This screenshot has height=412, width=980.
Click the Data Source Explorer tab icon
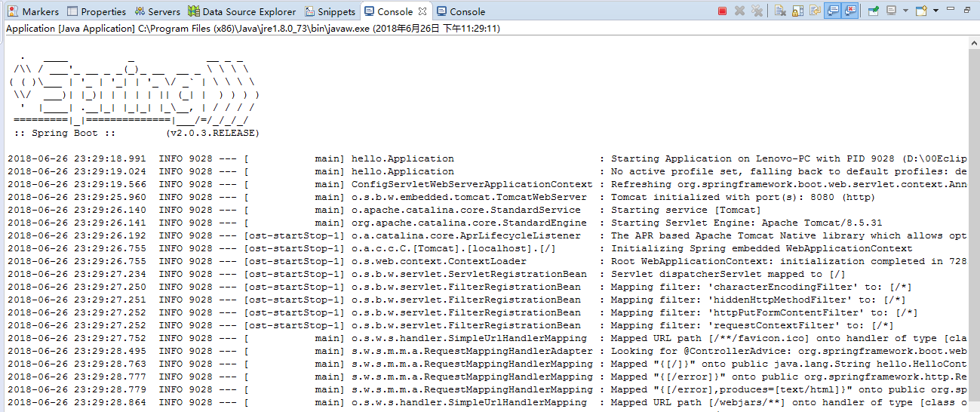tap(194, 11)
